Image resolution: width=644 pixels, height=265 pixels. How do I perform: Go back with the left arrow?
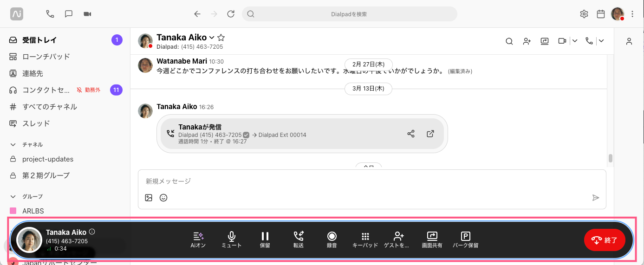point(197,14)
